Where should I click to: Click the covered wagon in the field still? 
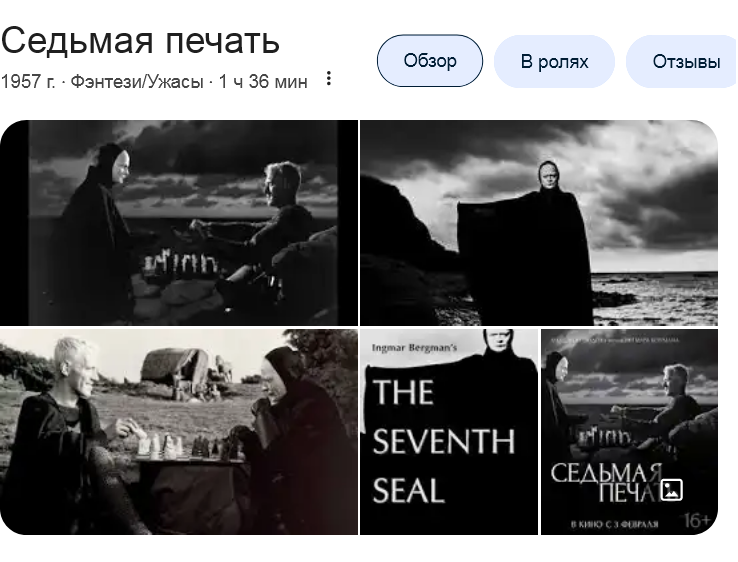click(180, 367)
